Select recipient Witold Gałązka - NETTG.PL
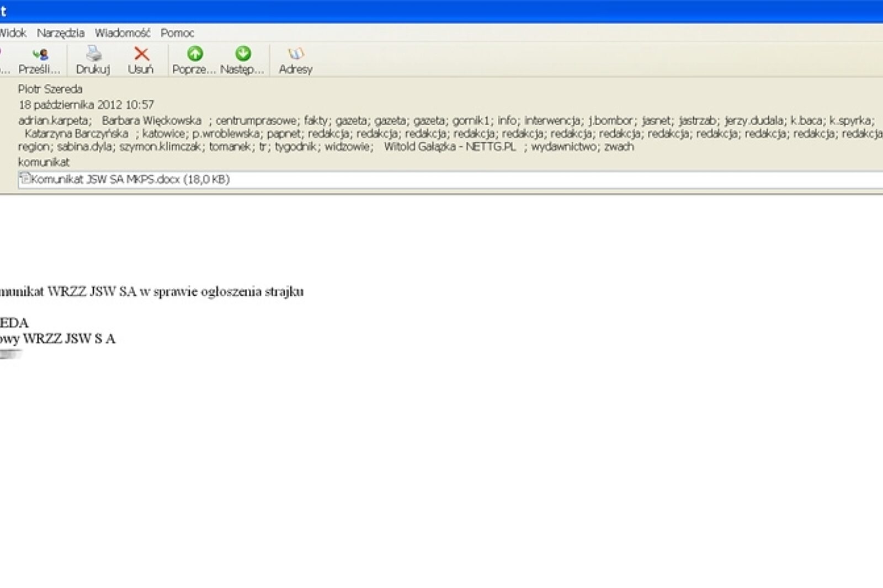Screen dimensions: 883x588 451,147
